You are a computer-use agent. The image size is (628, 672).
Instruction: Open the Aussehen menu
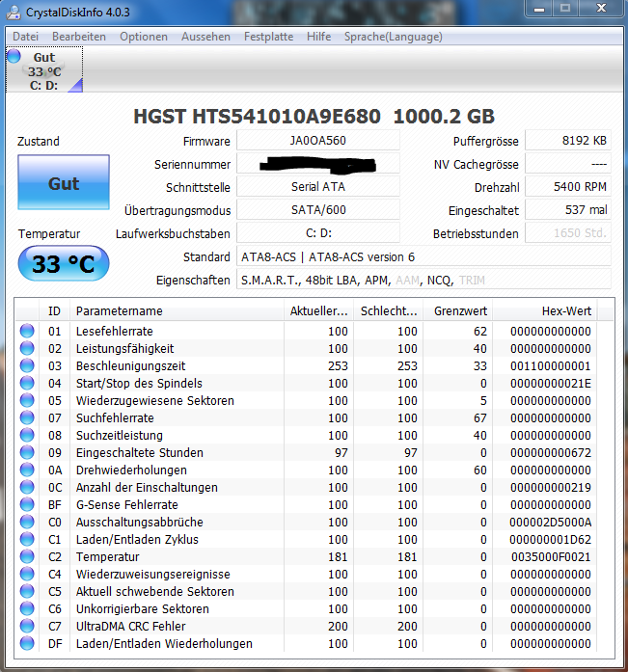(205, 37)
